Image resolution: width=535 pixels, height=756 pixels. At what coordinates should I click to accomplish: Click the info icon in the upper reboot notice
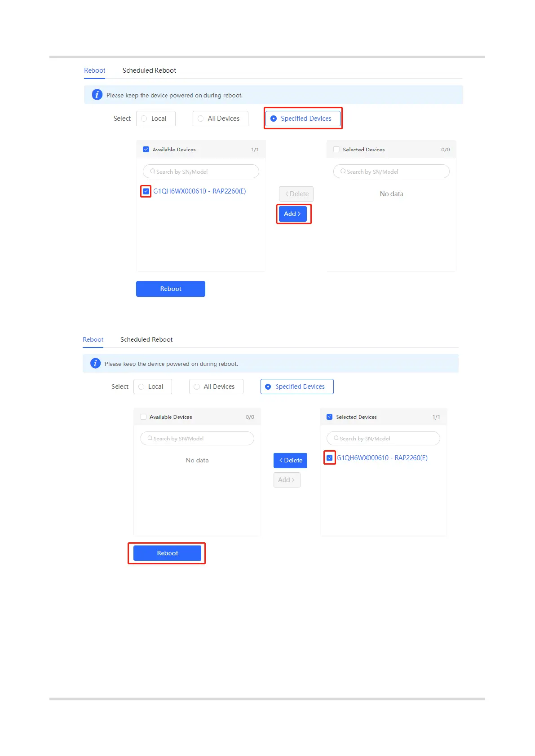(97, 95)
